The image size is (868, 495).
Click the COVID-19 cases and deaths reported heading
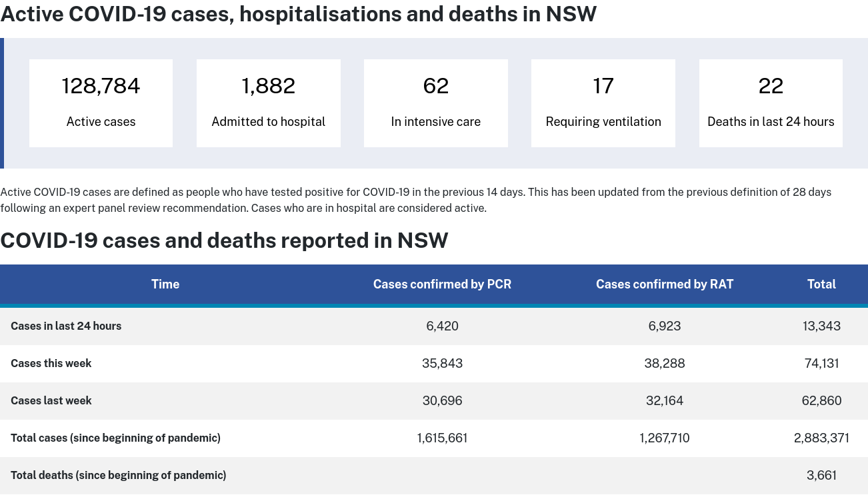[x=224, y=241]
